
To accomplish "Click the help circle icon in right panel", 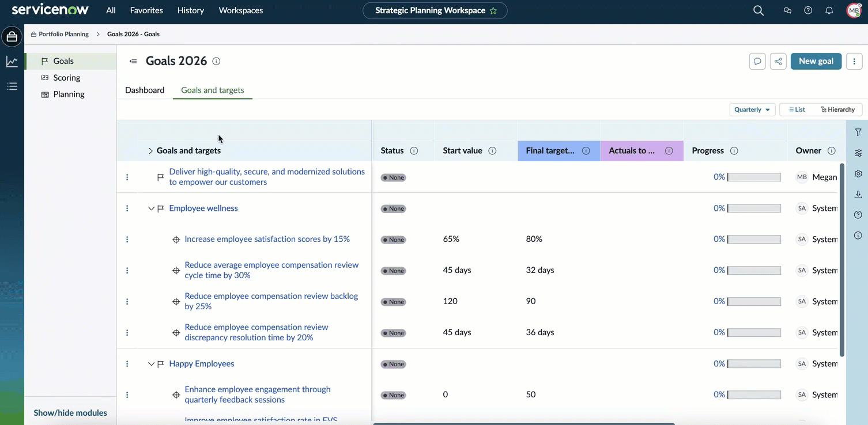I will (x=858, y=215).
